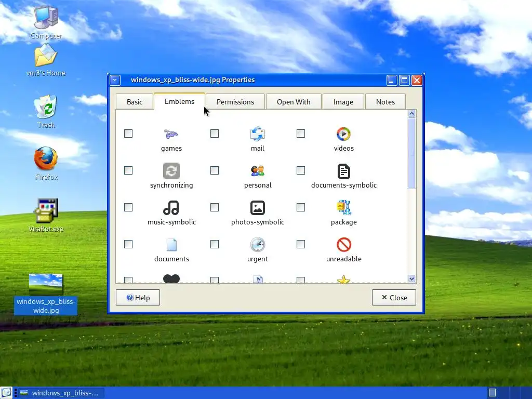Click the Close button in the dialog

394,298
